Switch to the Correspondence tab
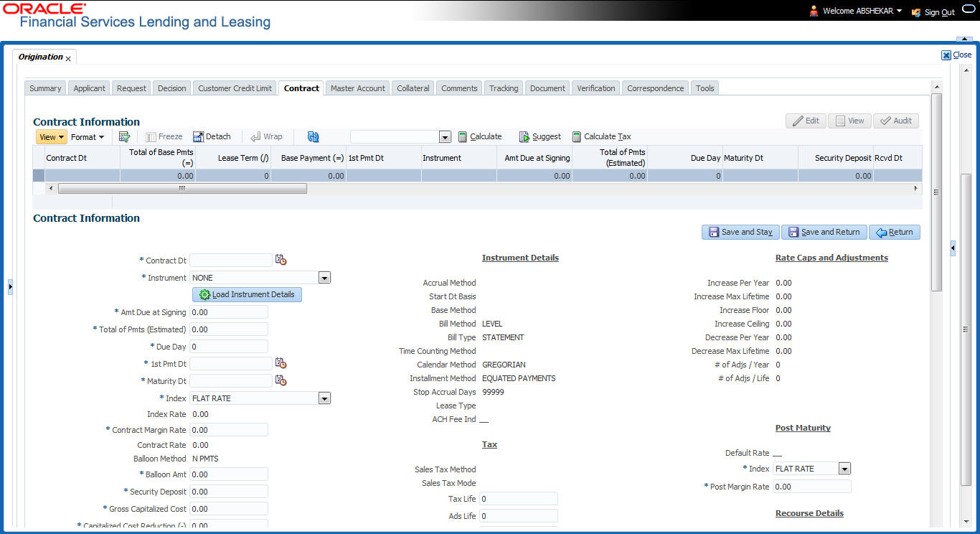 [656, 88]
